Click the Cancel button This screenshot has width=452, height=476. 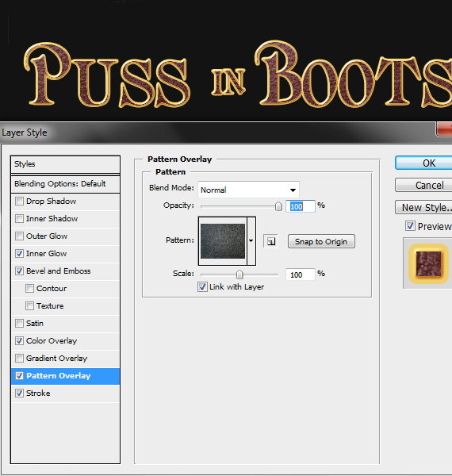pyautogui.click(x=423, y=185)
